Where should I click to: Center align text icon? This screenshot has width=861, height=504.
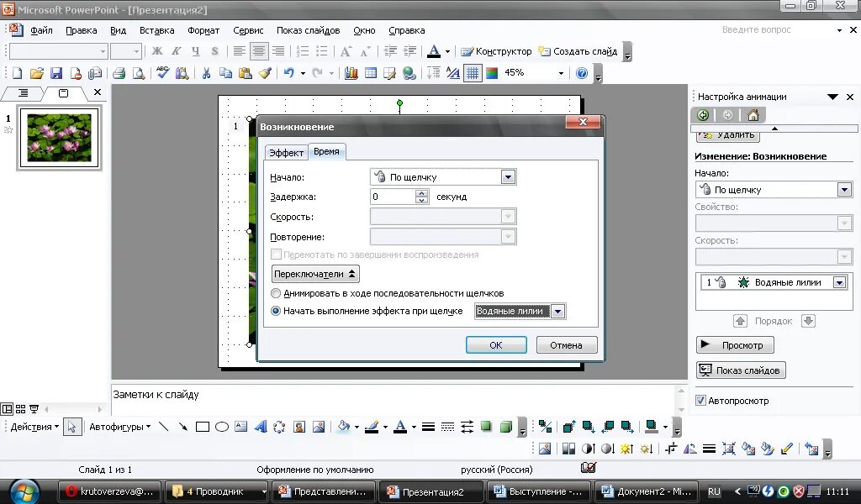click(x=259, y=51)
